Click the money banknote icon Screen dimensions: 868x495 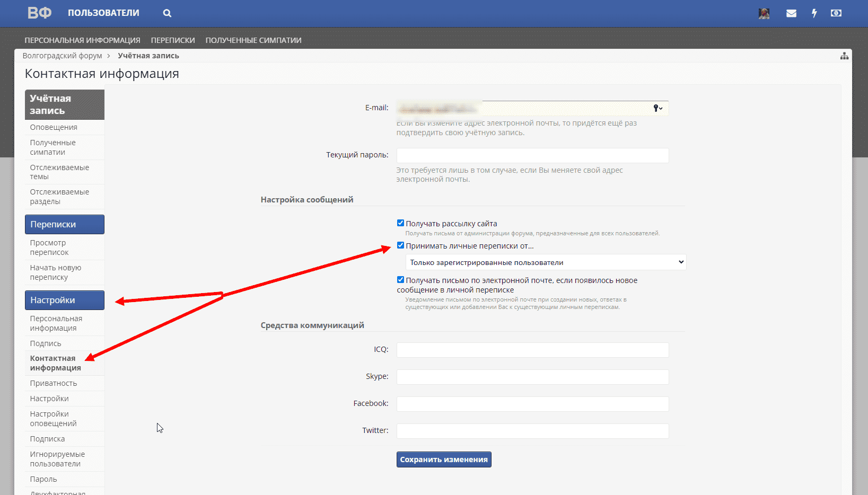[836, 13]
